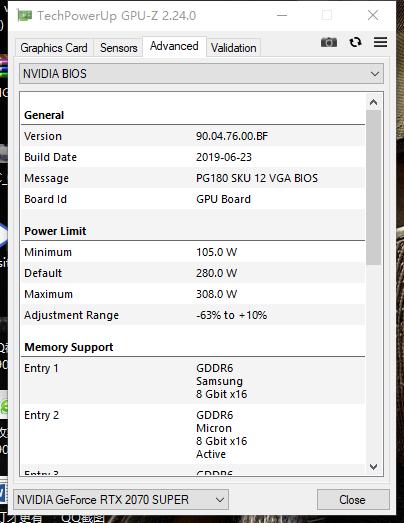Take a screenshot with the camera icon
The height and width of the screenshot is (523, 404).
point(329,42)
